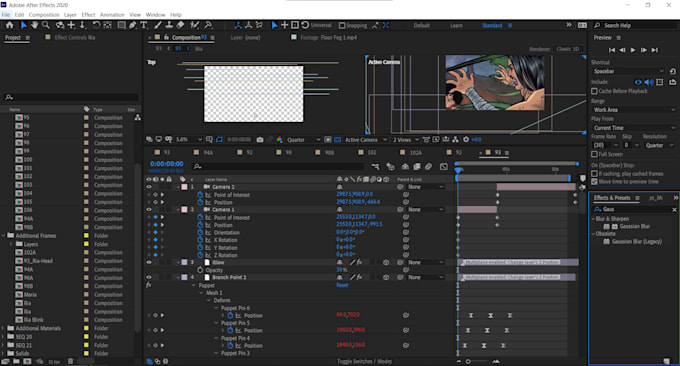
Task: Switch to the Default workspace
Action: (422, 26)
